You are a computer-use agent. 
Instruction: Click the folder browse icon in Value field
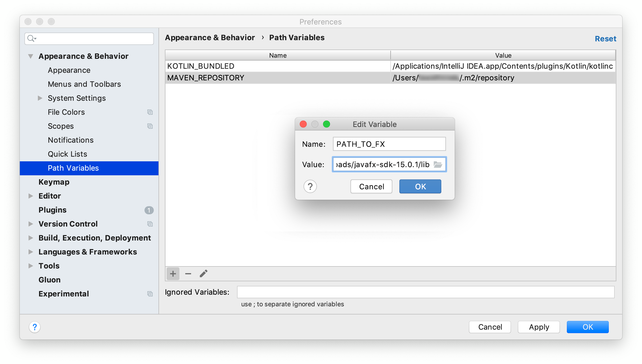coord(439,164)
